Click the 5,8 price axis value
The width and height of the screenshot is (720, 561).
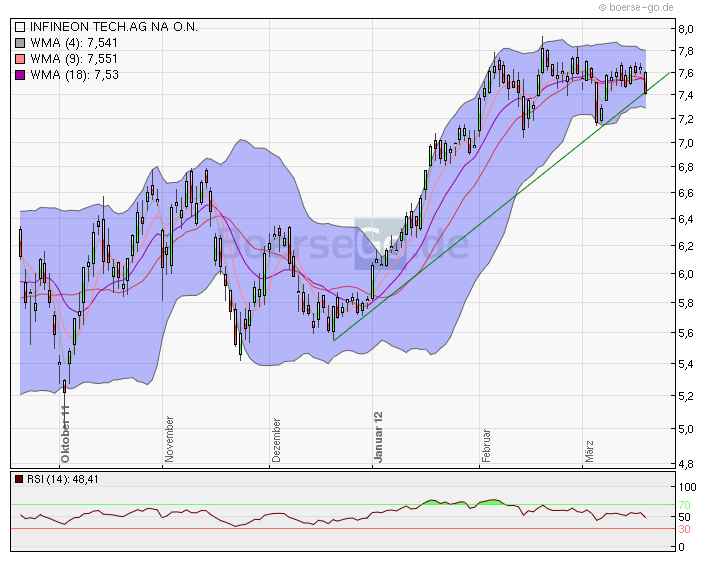coord(686,303)
